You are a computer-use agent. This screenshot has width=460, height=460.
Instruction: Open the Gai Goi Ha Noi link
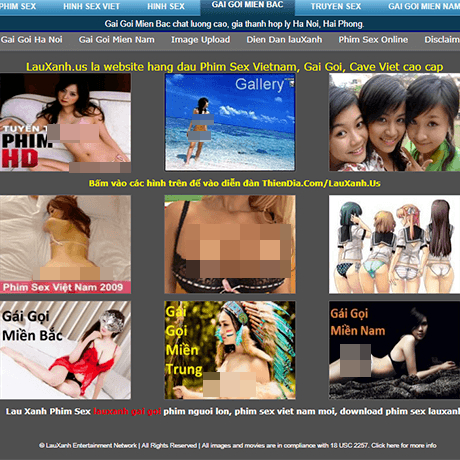click(31, 40)
